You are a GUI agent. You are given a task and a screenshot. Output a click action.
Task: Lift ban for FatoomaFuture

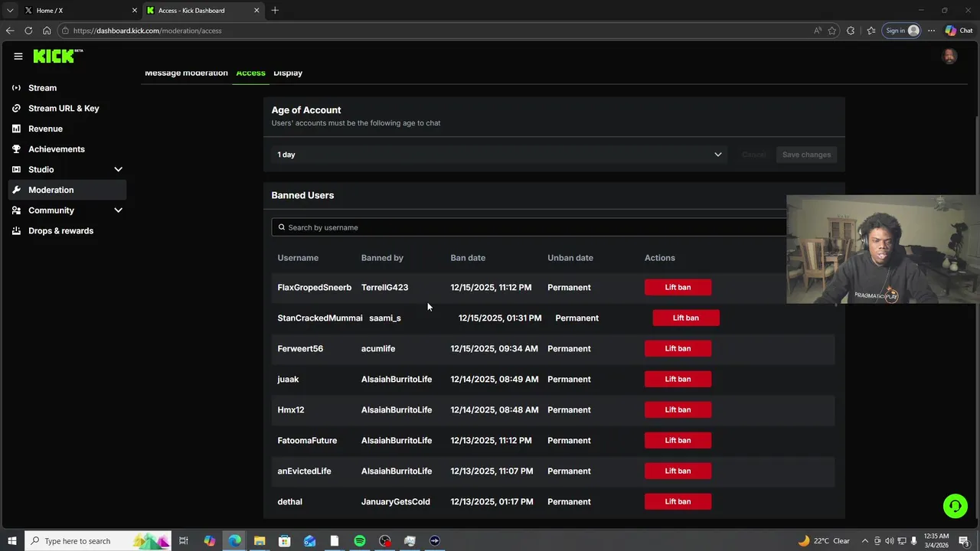(678, 440)
